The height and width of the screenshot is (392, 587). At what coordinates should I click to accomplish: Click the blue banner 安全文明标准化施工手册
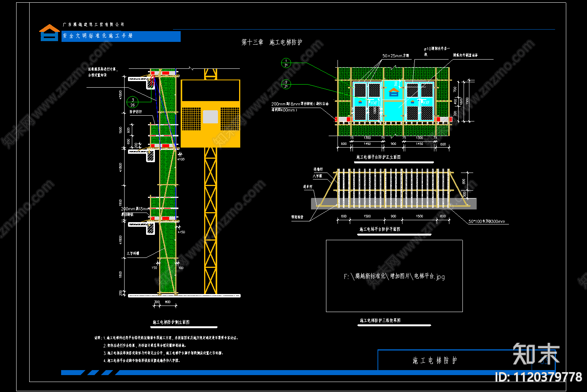point(121,36)
